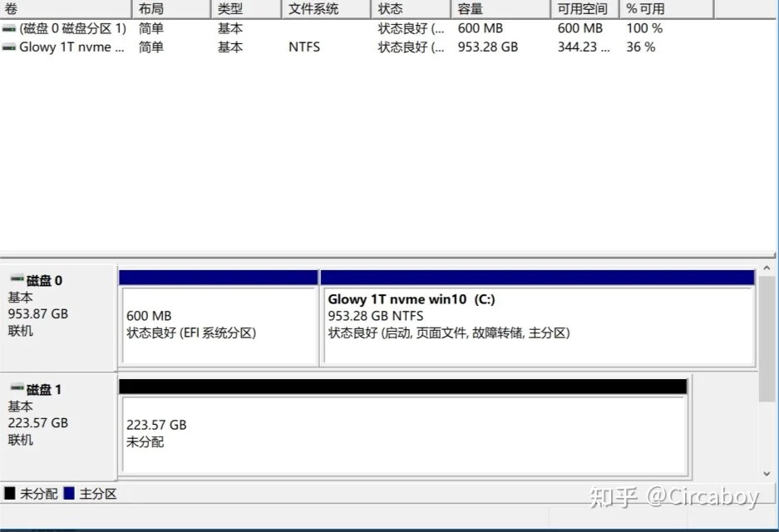779x532 pixels.
Task: Click the 344.23 free space cell
Action: pos(584,47)
